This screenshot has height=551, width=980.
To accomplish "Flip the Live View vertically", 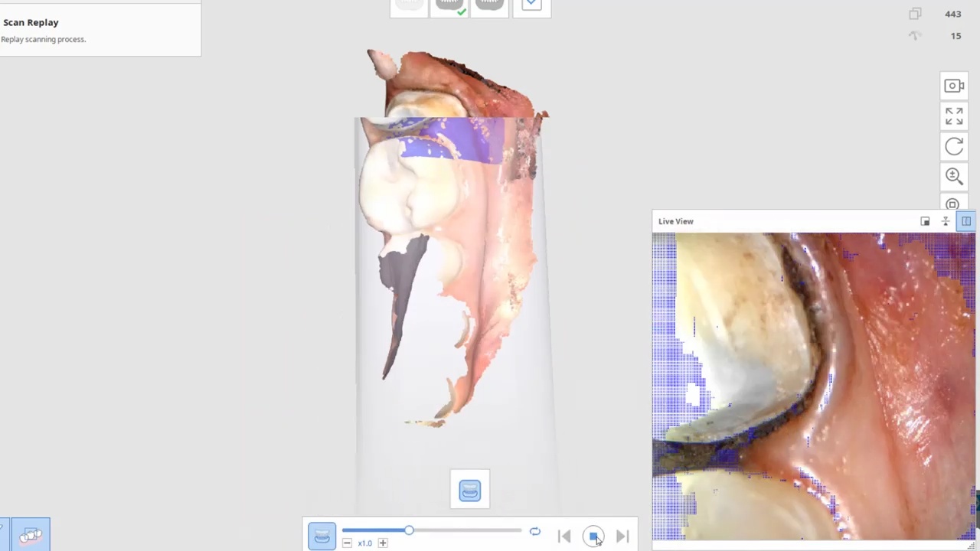I will [946, 221].
